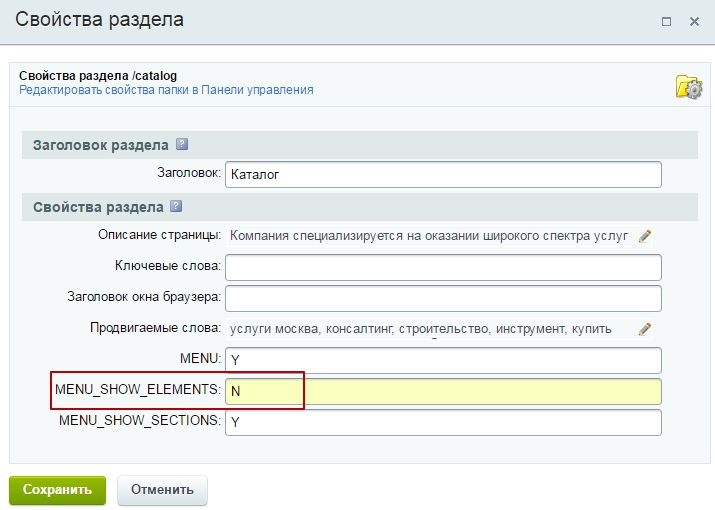Click the Заголовок окна браузера input field
Screen dimensions: 715x510
443,298
